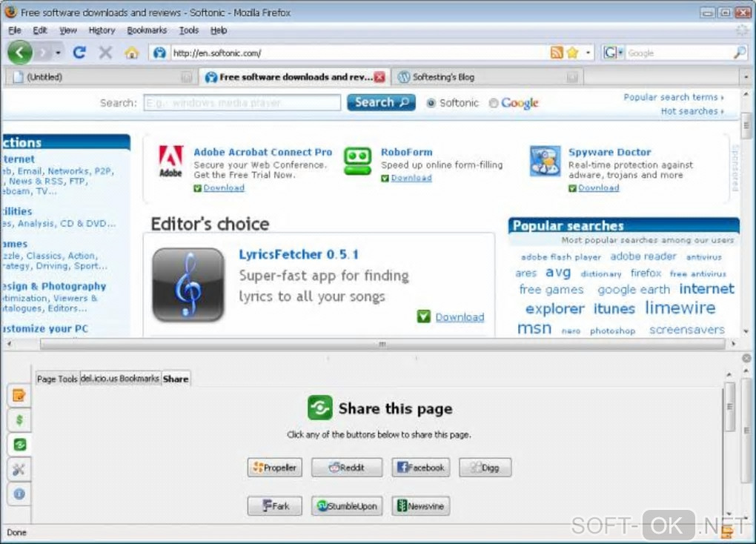Click the search magnifier in Google box
The height and width of the screenshot is (544, 756).
coord(739,53)
